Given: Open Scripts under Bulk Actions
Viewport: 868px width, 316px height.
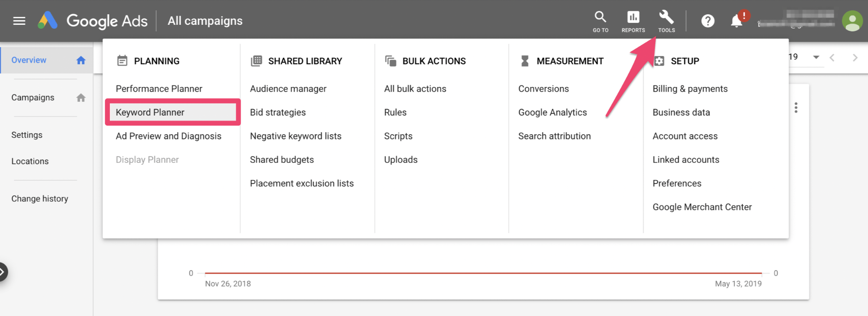Looking at the screenshot, I should click(x=398, y=136).
